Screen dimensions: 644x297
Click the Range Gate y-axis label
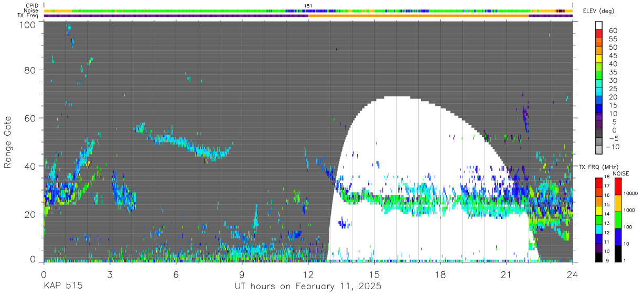point(8,142)
